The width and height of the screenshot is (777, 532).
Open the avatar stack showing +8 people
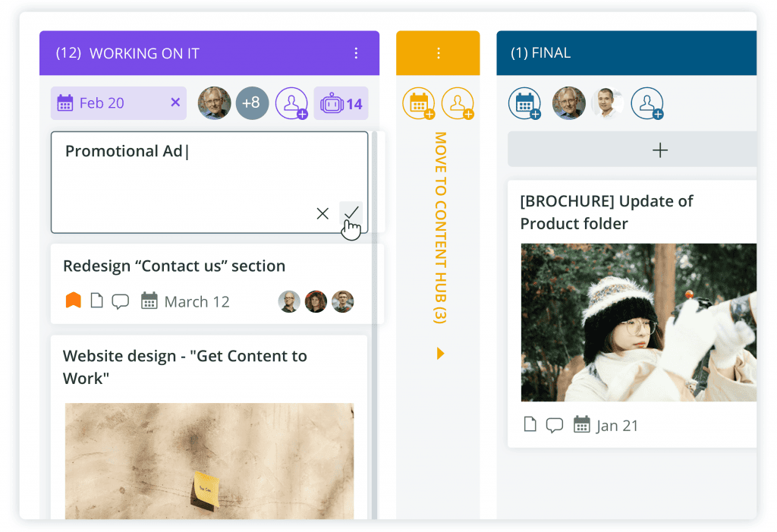[252, 102]
